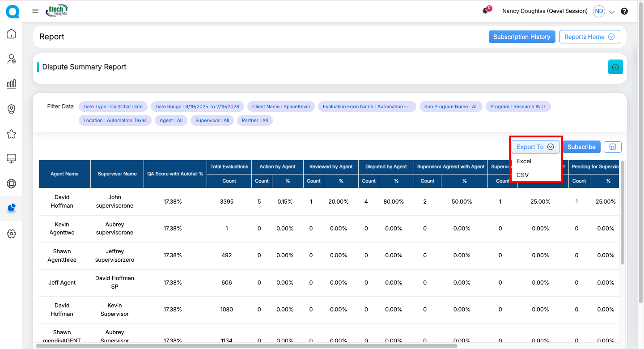Screen dimensions: 644x349
Task: Open the user management sidebar icon
Action: pos(12,59)
